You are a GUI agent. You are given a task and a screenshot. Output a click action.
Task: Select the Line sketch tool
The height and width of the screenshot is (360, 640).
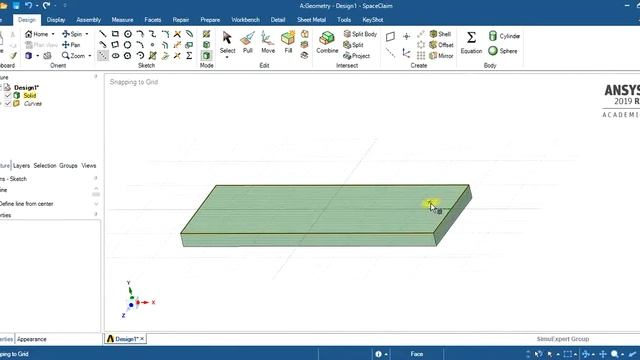click(x=103, y=34)
